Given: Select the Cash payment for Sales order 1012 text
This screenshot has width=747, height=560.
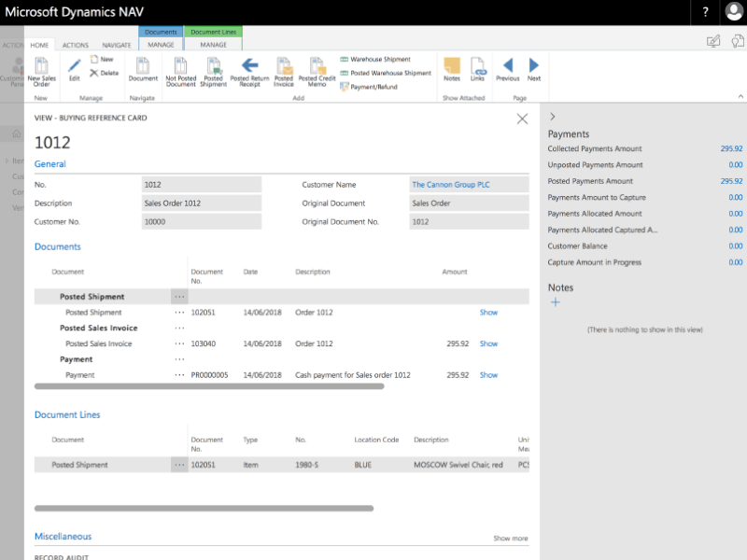Looking at the screenshot, I should point(353,375).
